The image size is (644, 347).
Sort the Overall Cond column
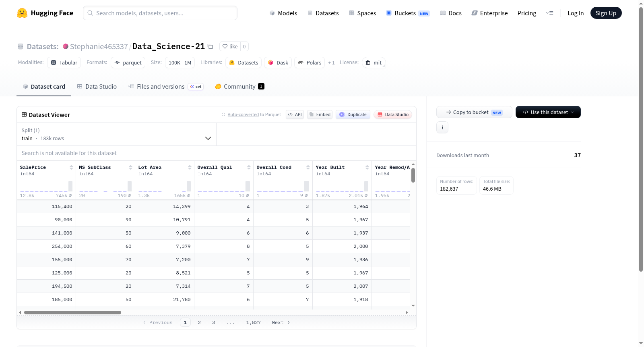coord(308,167)
